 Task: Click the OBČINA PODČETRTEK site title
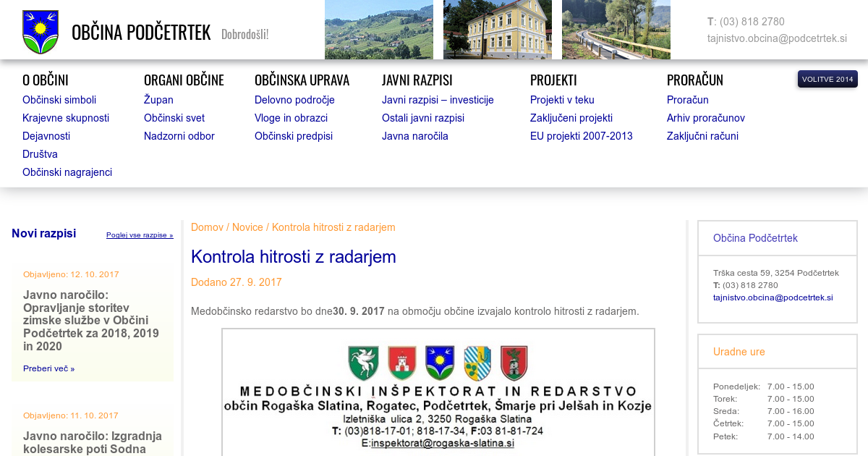point(141,33)
